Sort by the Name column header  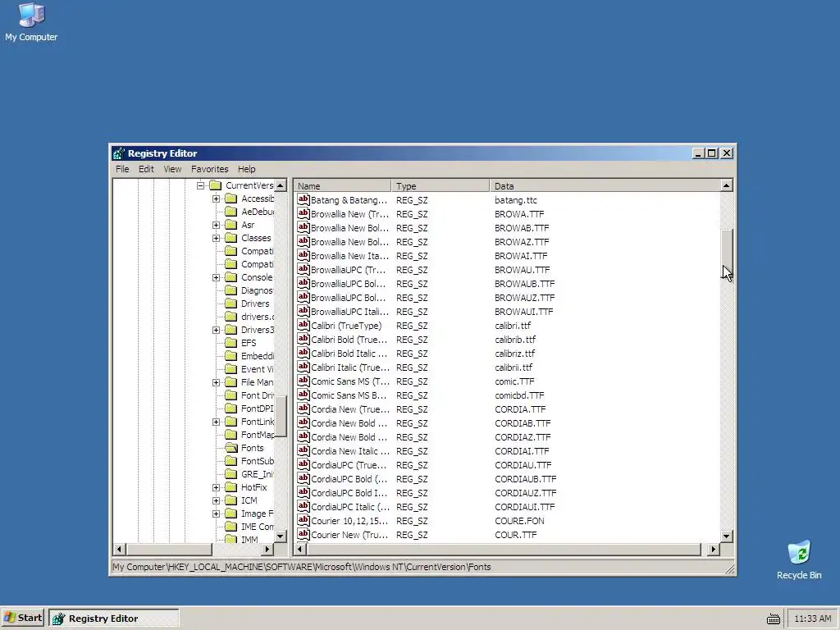click(x=342, y=186)
